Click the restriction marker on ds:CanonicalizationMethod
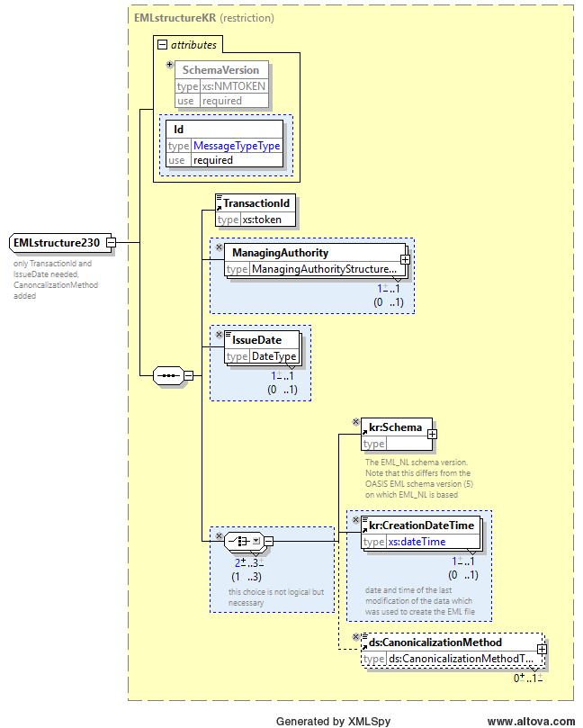 click(x=356, y=636)
